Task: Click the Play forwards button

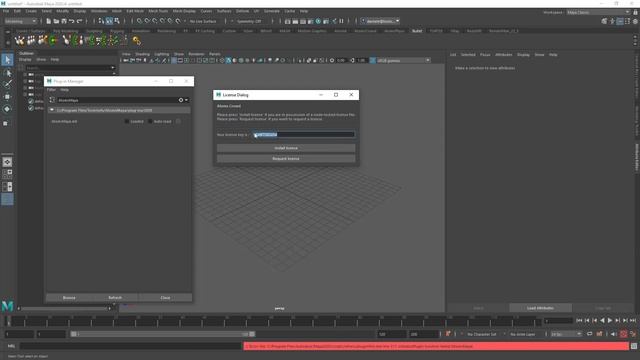Action: pos(610,321)
